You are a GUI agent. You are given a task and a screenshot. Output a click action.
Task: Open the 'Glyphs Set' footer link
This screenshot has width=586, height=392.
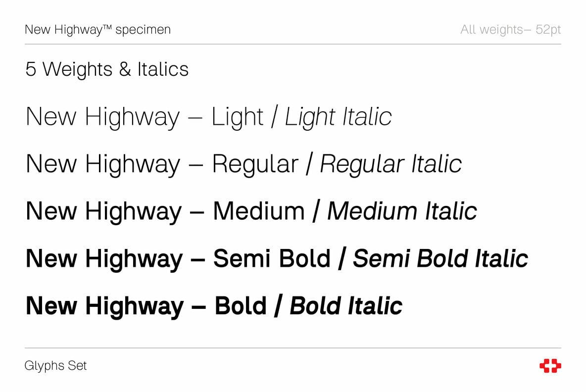[x=55, y=366]
